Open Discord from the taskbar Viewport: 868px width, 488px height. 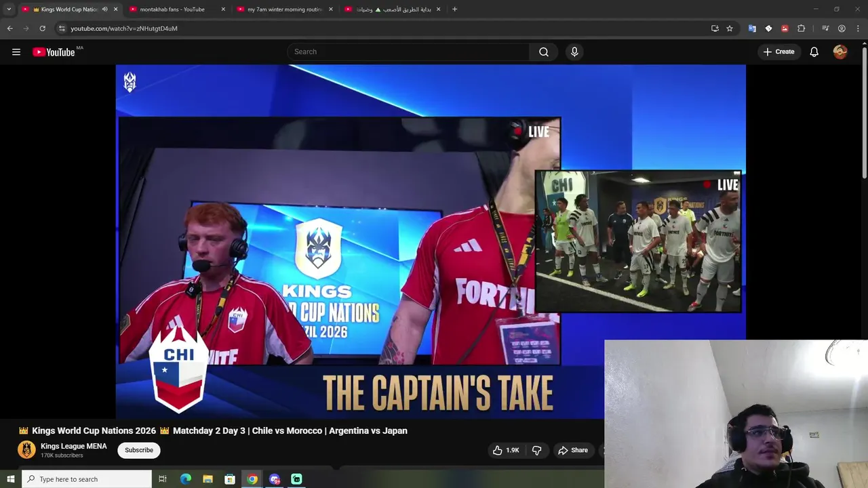(275, 479)
